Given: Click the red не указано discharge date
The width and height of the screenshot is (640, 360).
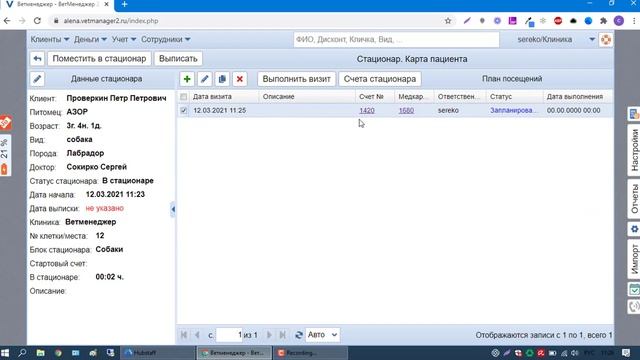Looking at the screenshot, I should click(104, 208).
